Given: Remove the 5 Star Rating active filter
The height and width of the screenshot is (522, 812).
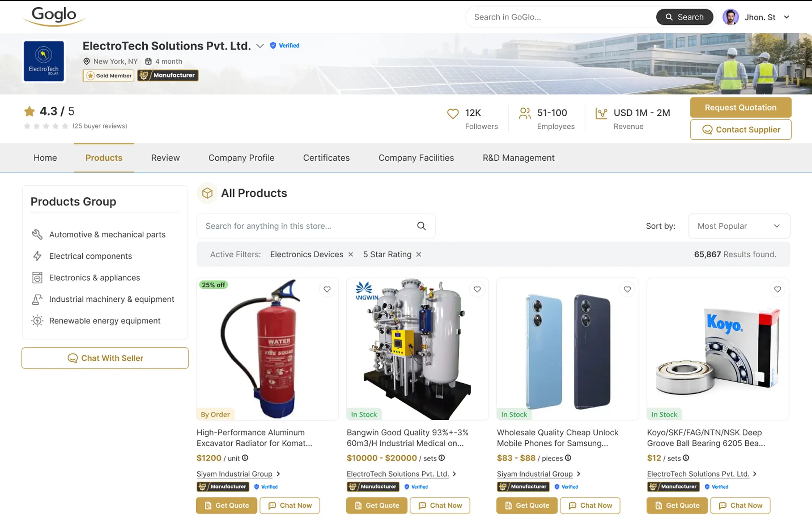Looking at the screenshot, I should click(419, 254).
